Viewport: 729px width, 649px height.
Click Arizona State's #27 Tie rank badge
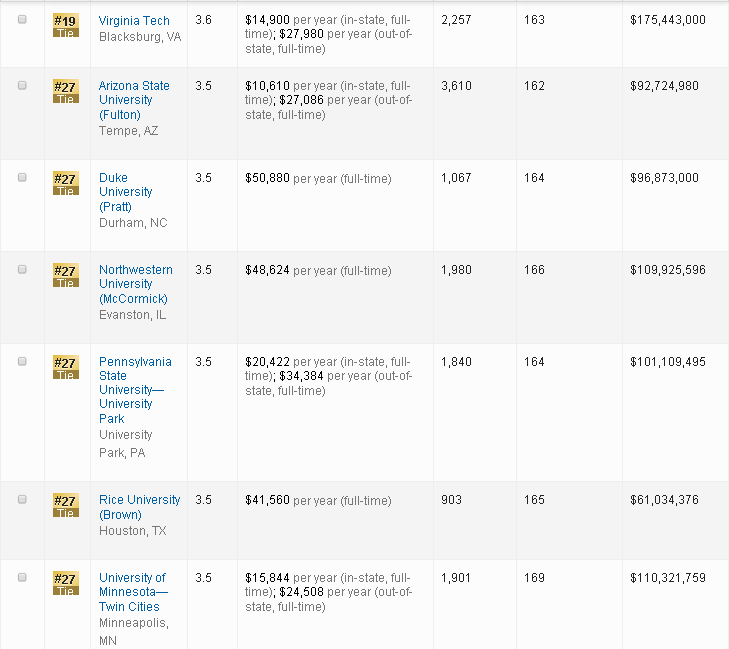pyautogui.click(x=65, y=91)
